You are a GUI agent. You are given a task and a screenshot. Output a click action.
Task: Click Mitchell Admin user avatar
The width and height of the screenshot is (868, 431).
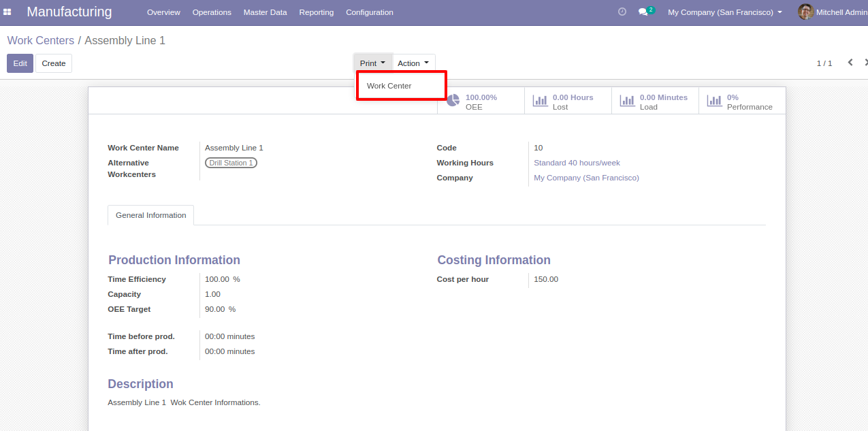[805, 12]
